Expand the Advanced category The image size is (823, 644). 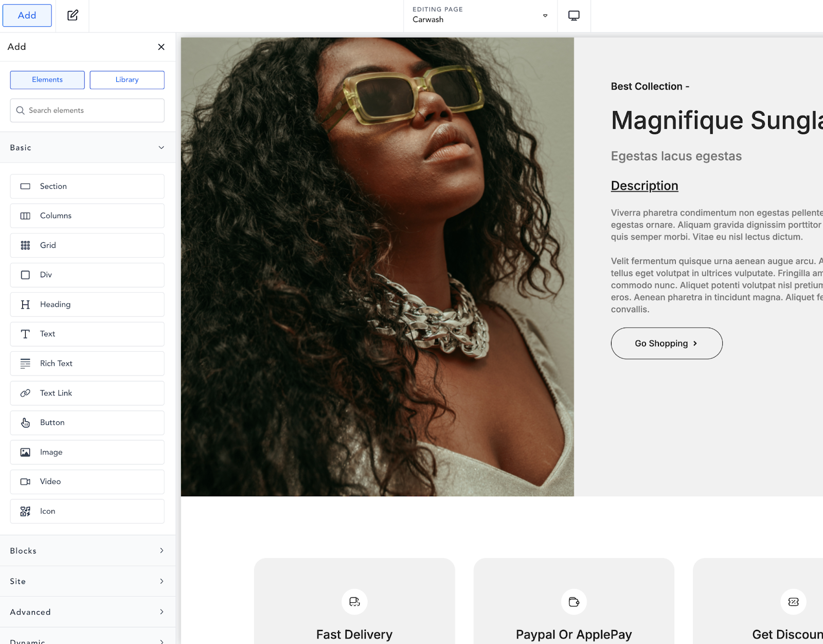coord(87,612)
